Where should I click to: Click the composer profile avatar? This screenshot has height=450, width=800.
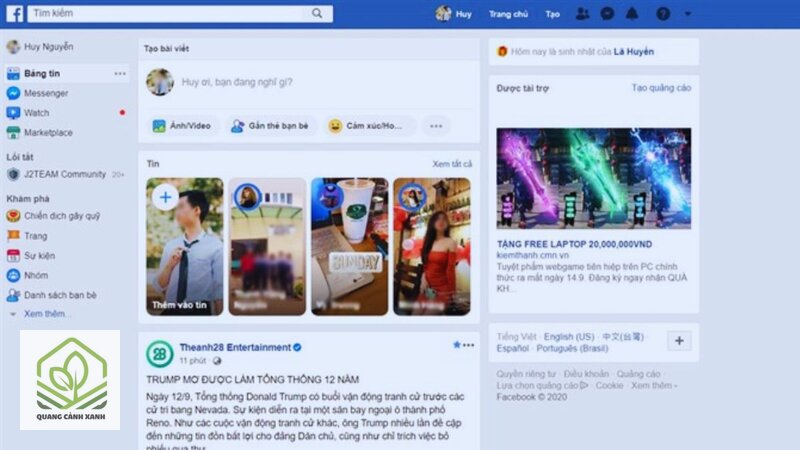[x=160, y=82]
